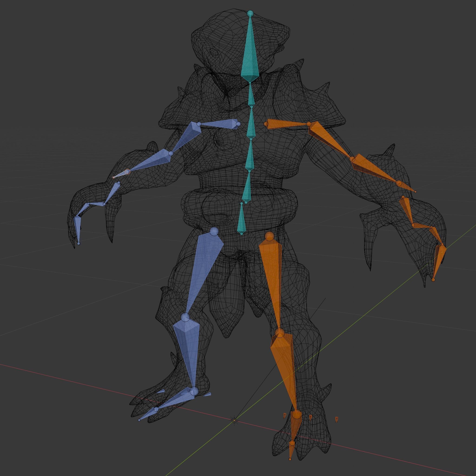
Task: Select the joint sphere atop the head bone
Action: pos(250,13)
